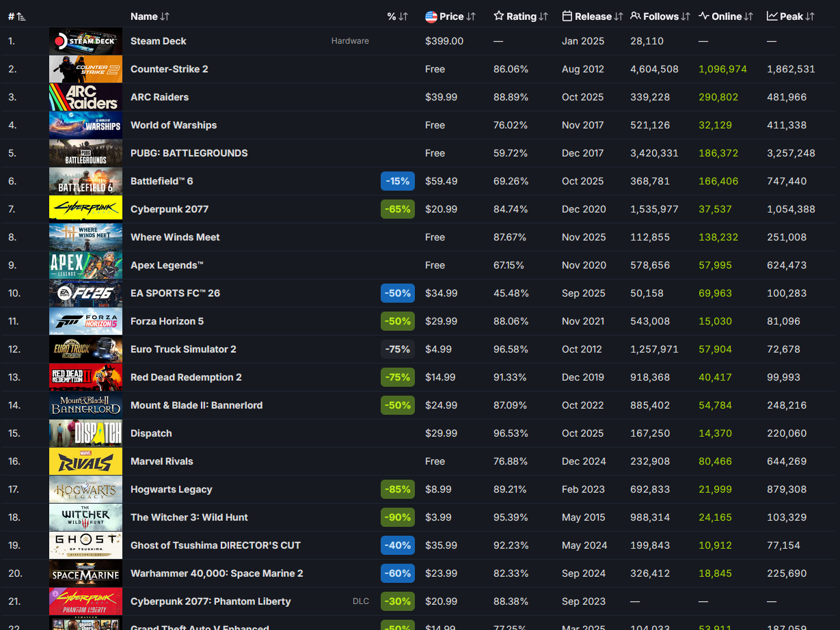Image resolution: width=840 pixels, height=630 pixels.
Task: Click the -15% badge for Battlefield 6
Action: pos(398,181)
